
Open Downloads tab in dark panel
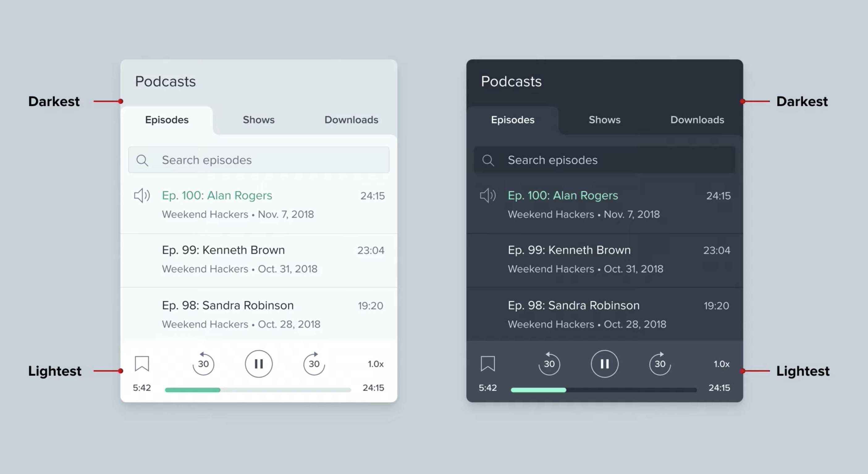pyautogui.click(x=697, y=120)
